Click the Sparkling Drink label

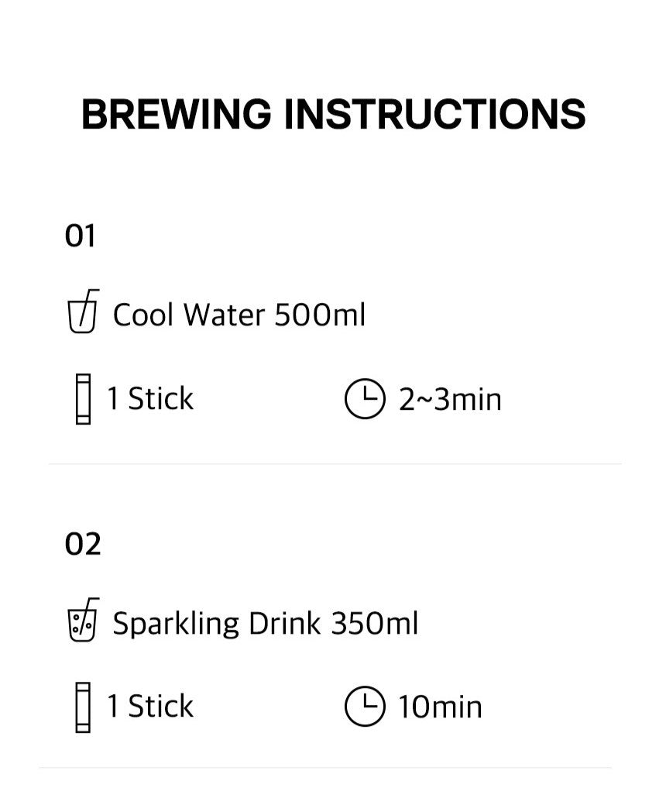pos(217,624)
